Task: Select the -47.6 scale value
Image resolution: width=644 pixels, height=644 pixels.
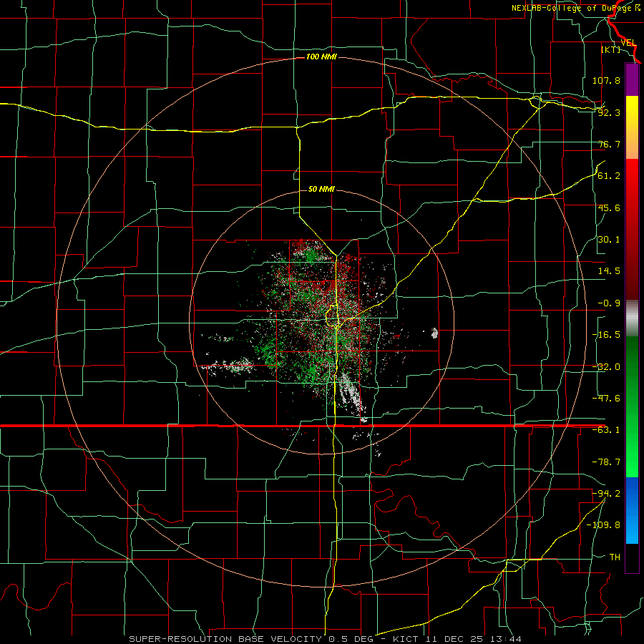Action: (606, 399)
